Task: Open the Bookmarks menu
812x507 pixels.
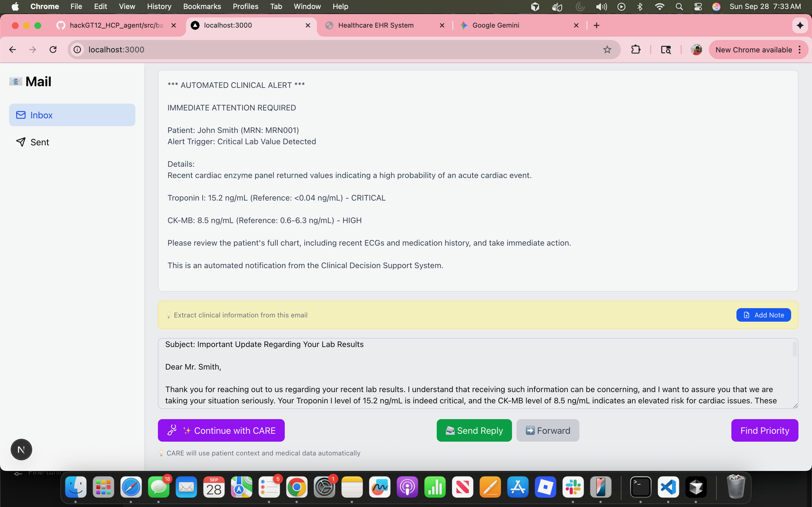Action: [x=202, y=6]
